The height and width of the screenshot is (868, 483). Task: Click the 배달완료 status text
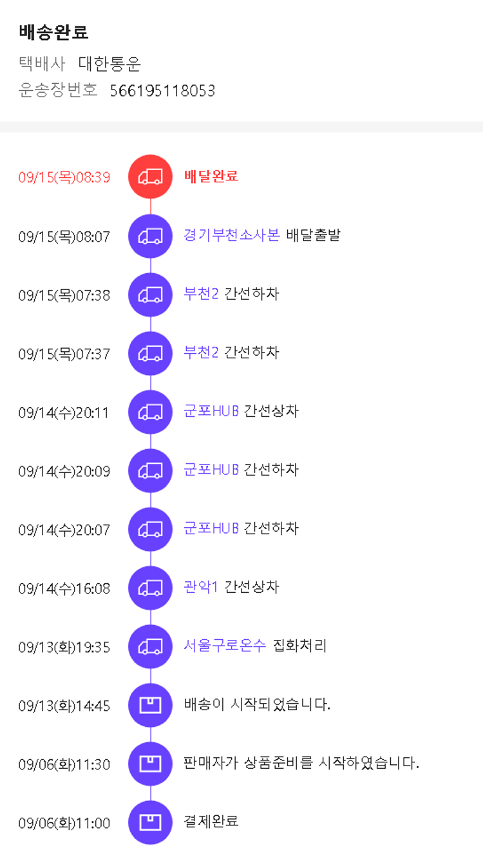point(211,176)
